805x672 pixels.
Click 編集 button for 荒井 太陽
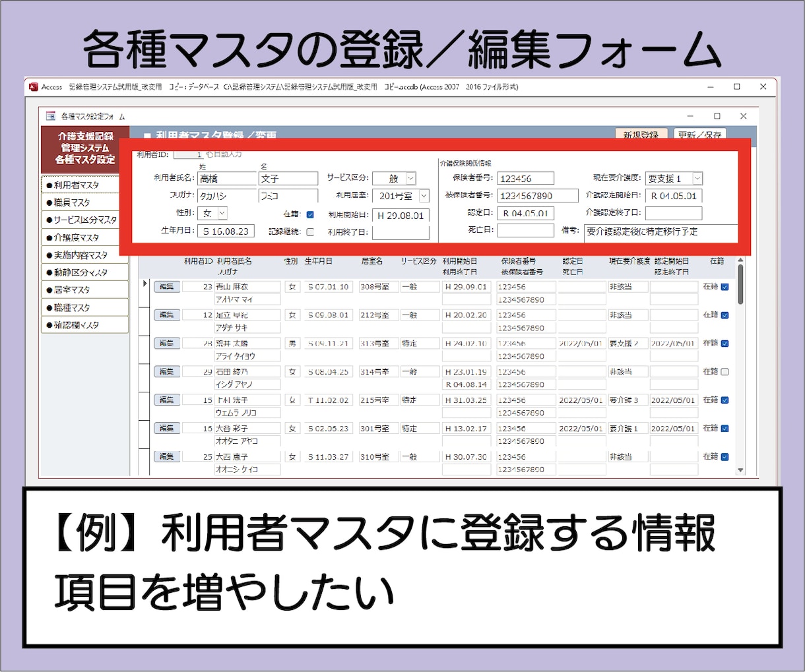coord(167,343)
